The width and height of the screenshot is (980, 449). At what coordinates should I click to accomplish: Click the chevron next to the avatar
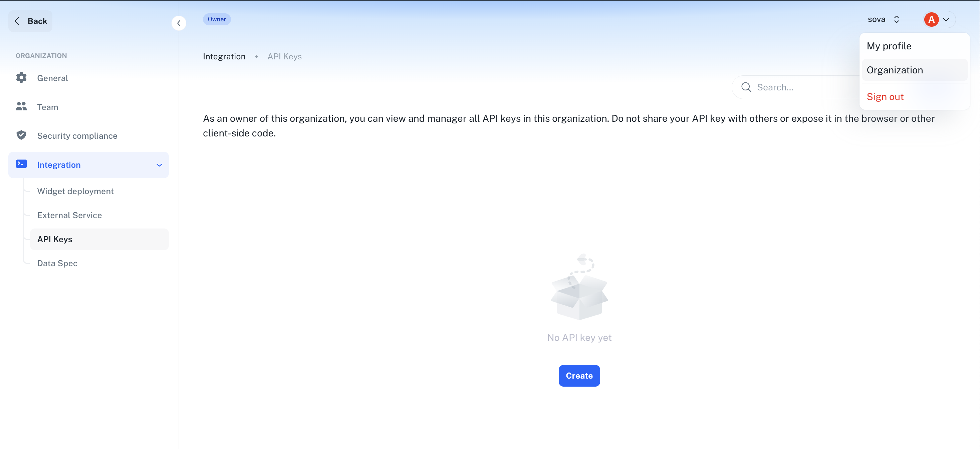pos(946,19)
